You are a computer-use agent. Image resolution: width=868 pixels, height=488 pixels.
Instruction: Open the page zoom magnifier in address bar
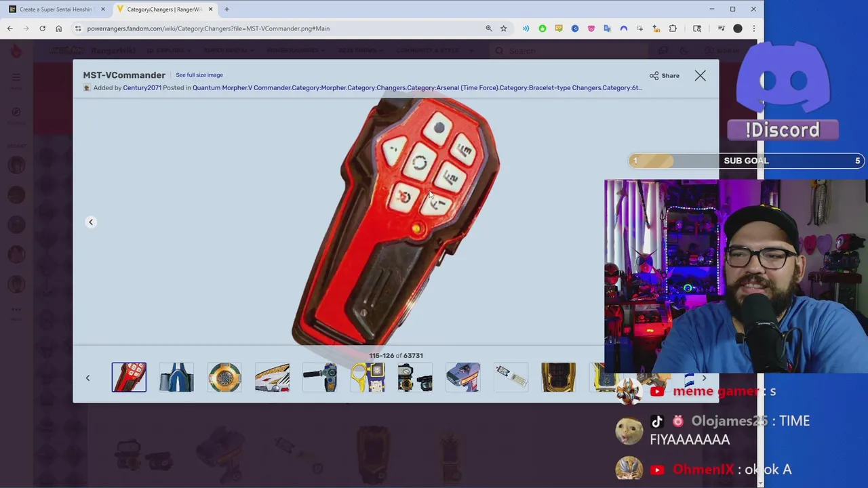tap(489, 28)
